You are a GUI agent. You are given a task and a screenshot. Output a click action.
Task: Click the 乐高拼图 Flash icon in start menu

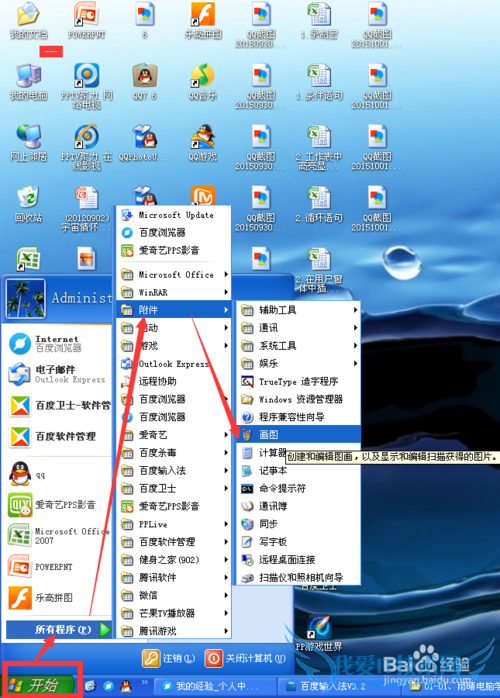(20, 597)
